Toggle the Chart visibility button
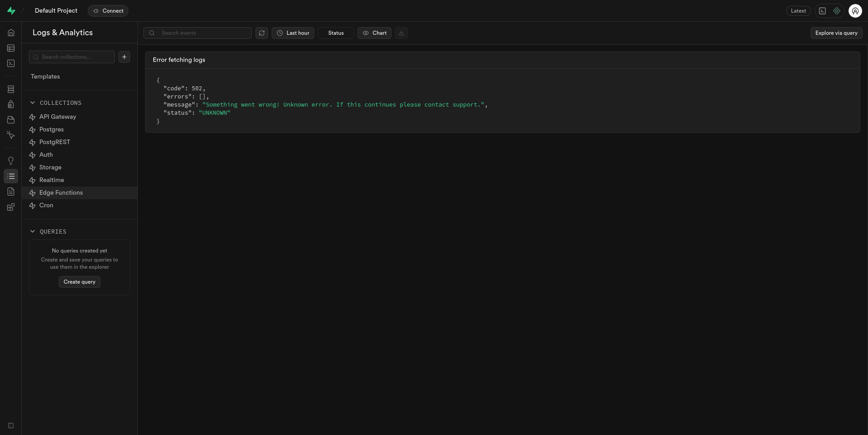868x435 pixels. [x=374, y=33]
